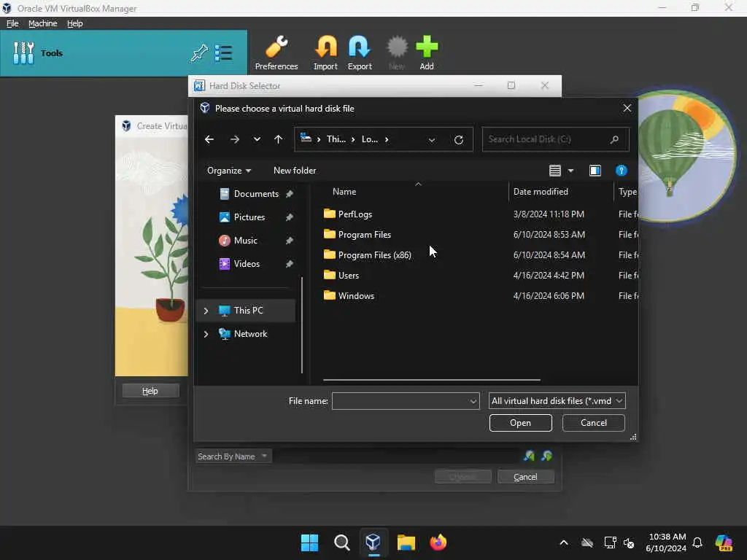
Task: Expand This PC tree node
Action: click(206, 311)
